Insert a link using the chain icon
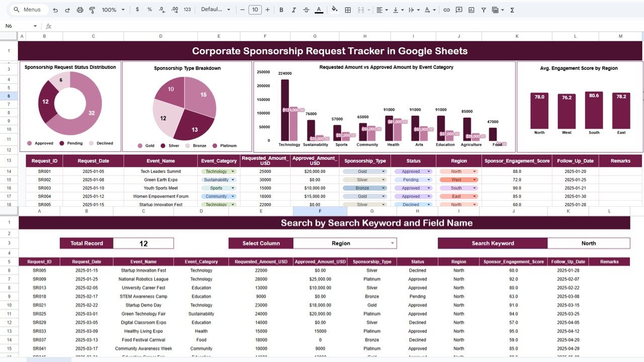The height and width of the screenshot is (362, 644). [446, 10]
